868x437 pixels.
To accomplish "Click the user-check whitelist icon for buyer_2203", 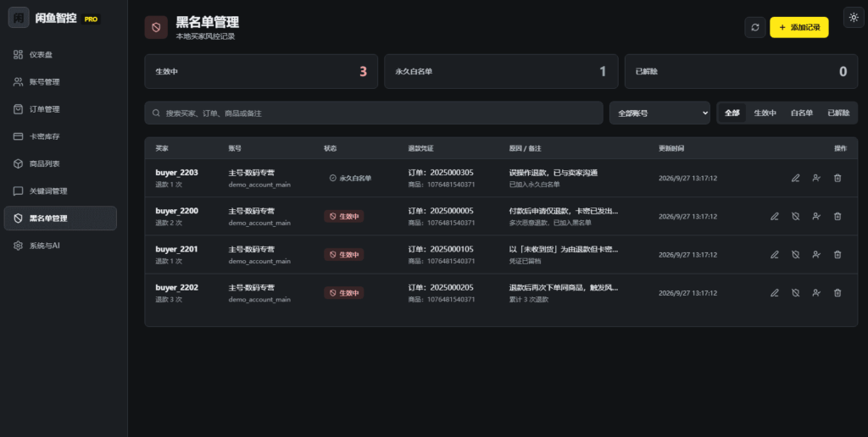I will [x=816, y=178].
